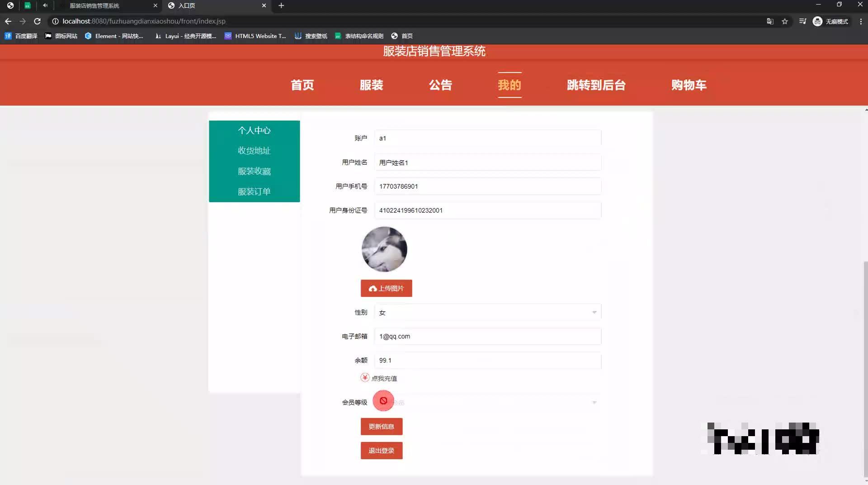Viewport: 868px width, 485px height.
Task: Click inside the 电子邮箱 email field
Action: click(487, 336)
